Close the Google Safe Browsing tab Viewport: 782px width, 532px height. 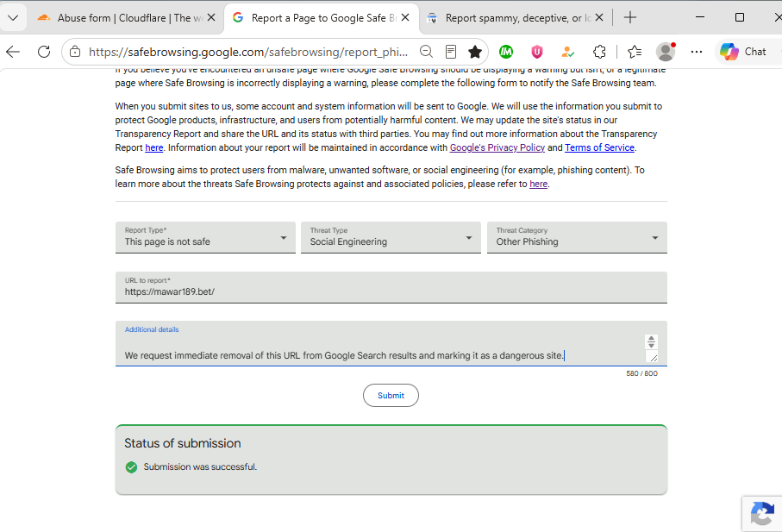(405, 18)
